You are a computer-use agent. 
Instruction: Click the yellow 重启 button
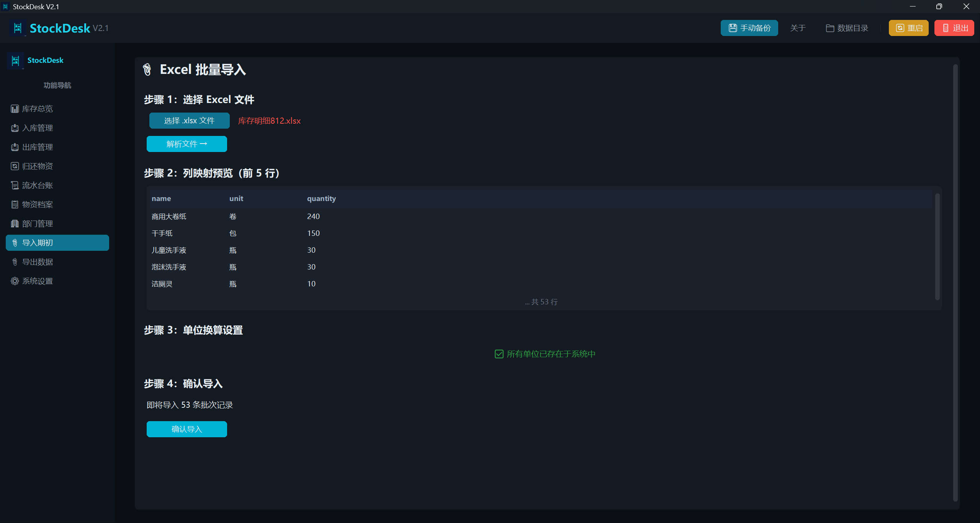coord(909,28)
